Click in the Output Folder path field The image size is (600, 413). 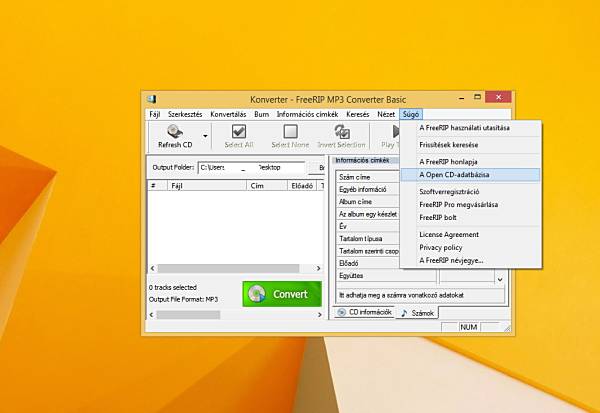[251, 168]
